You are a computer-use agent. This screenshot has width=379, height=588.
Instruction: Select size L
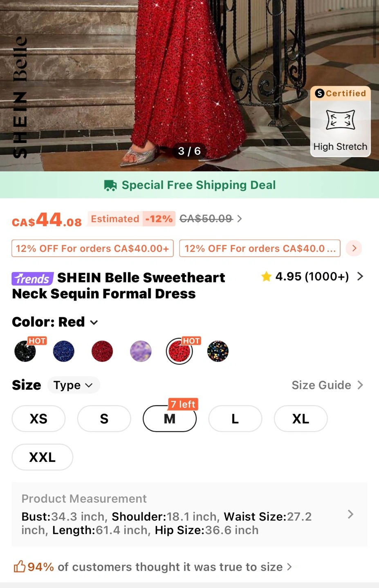point(235,419)
